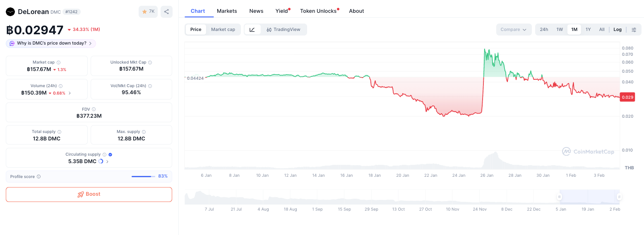The height and width of the screenshot is (235, 644).
Task: Expand the Volume (24h) chevron arrow
Action: click(x=70, y=93)
